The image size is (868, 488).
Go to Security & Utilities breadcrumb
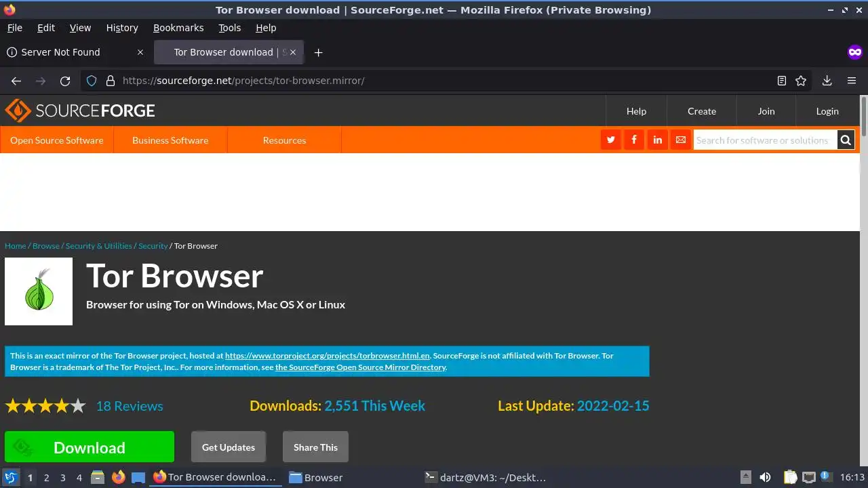tap(98, 246)
